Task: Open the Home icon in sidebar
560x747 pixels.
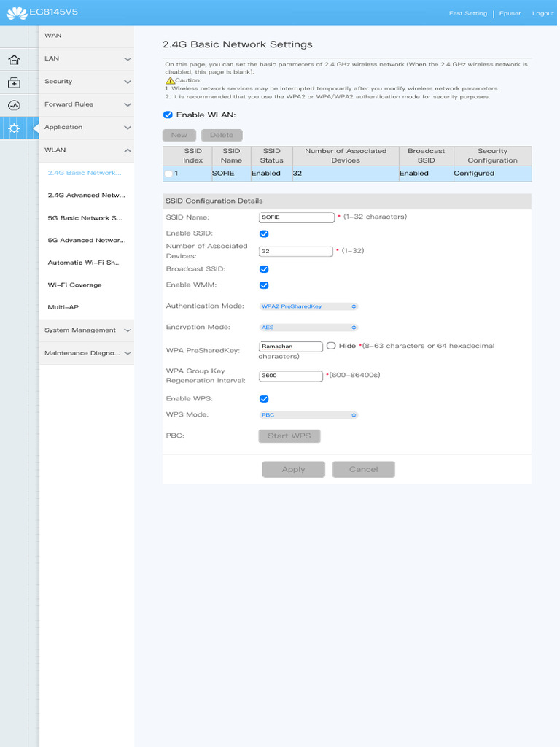Action: pos(14,60)
